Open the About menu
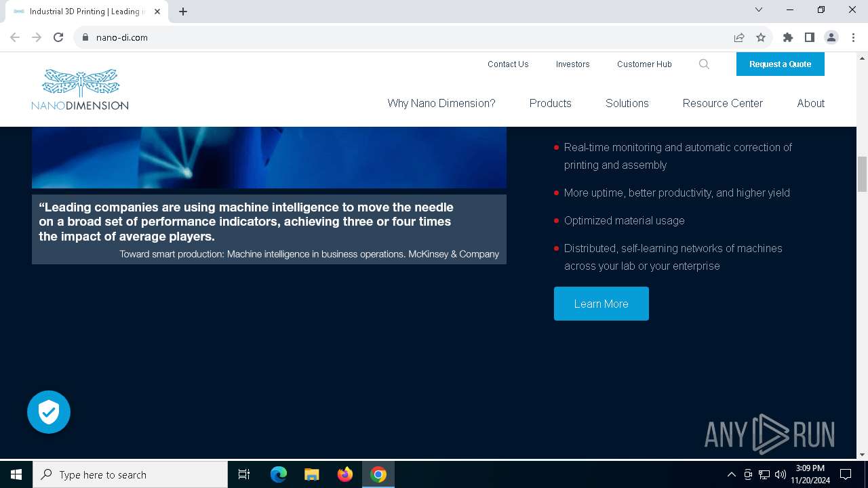The width and height of the screenshot is (868, 488). click(x=811, y=103)
